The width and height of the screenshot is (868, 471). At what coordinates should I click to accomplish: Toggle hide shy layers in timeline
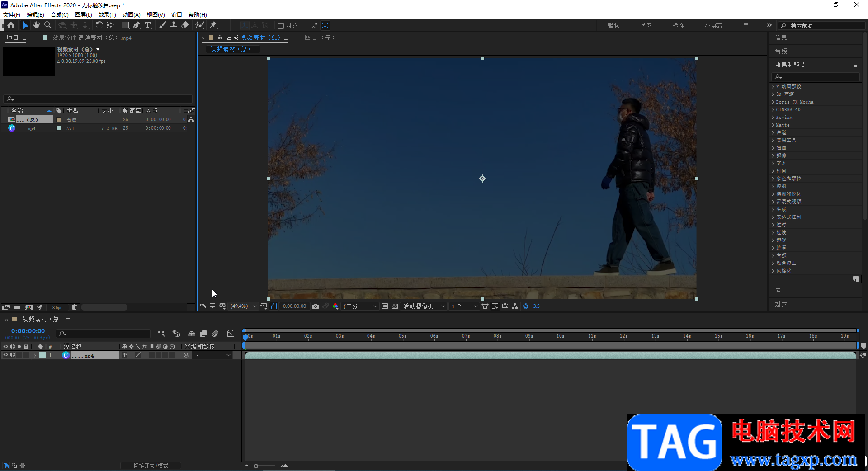point(192,334)
